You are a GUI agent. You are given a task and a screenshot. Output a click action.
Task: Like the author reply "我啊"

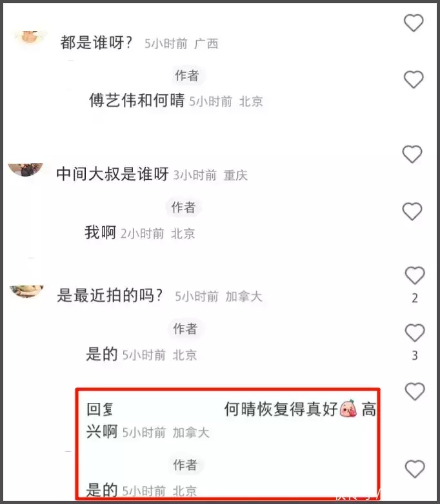[412, 211]
